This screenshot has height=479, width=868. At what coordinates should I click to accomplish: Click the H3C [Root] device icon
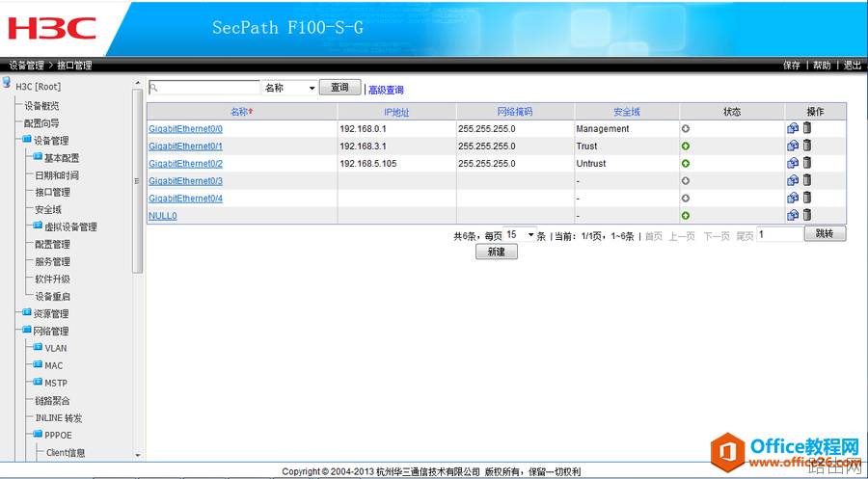[6, 83]
